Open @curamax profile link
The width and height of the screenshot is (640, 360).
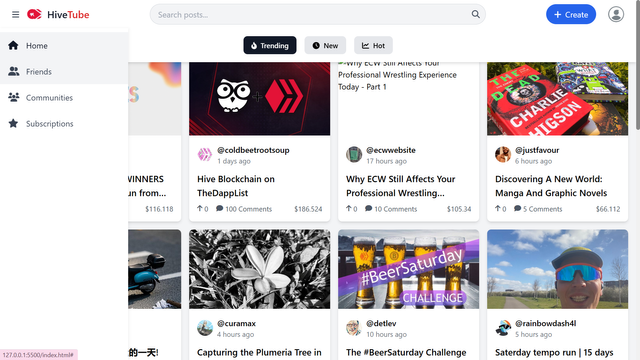(x=236, y=323)
